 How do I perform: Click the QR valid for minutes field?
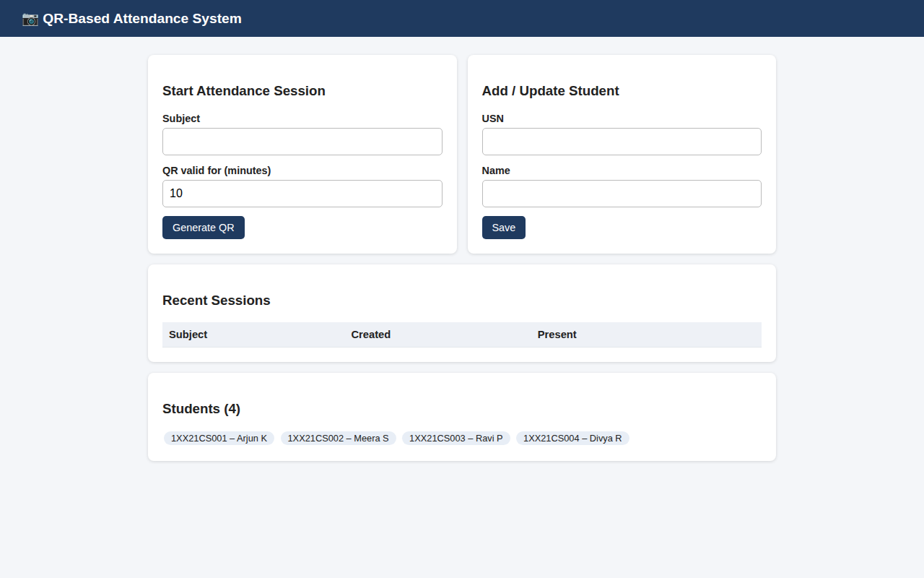point(302,194)
